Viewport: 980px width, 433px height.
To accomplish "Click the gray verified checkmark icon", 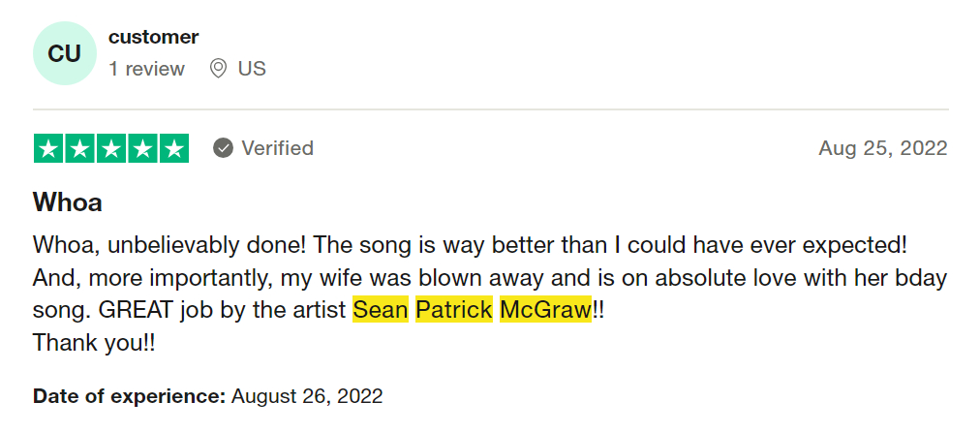I will click(224, 148).
